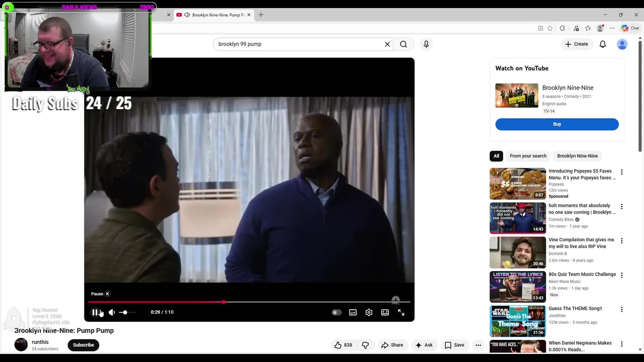Open the runthis channel name link
644x362 pixels.
(x=40, y=342)
